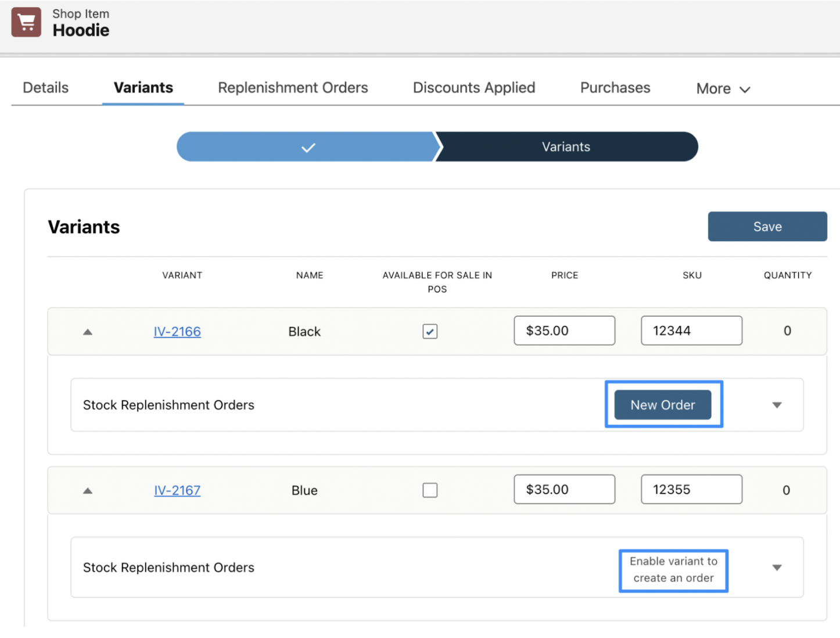The image size is (840, 638).
Task: Enable Available for Sale in POS for Blue
Action: (x=430, y=490)
